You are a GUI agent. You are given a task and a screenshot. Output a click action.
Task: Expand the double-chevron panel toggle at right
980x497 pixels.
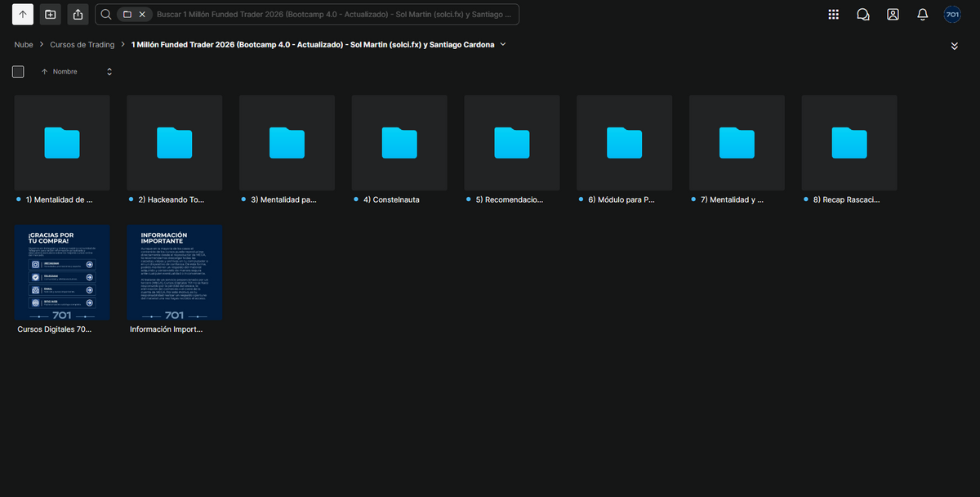pos(955,46)
